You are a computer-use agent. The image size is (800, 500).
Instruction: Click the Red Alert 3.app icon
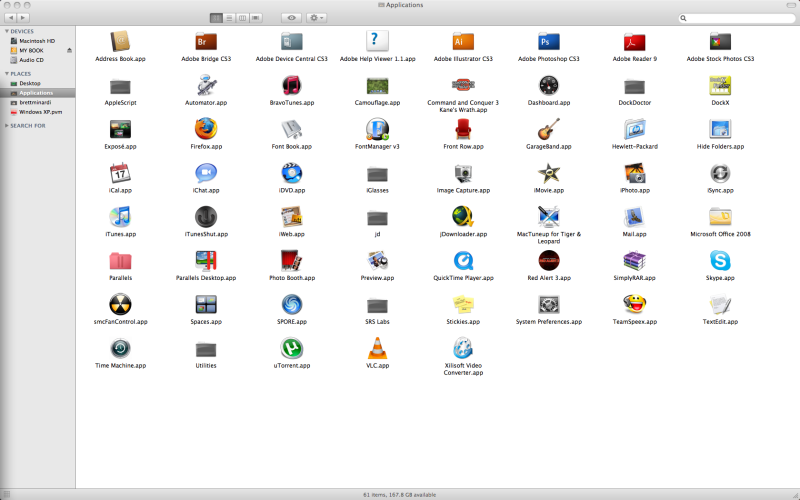pos(548,260)
